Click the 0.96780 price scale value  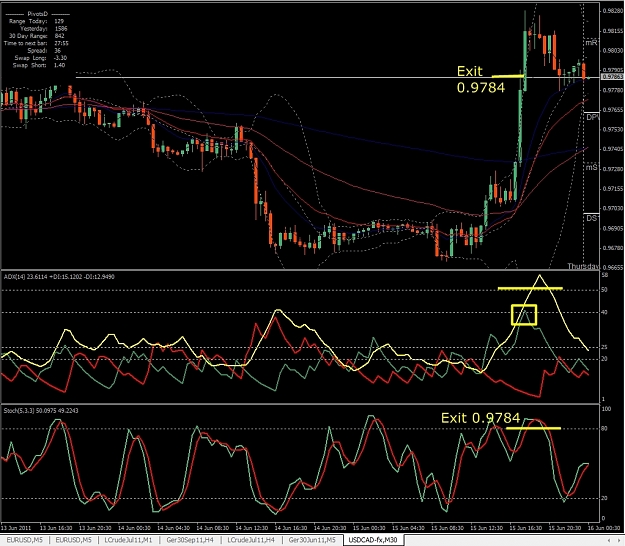pyautogui.click(x=612, y=248)
